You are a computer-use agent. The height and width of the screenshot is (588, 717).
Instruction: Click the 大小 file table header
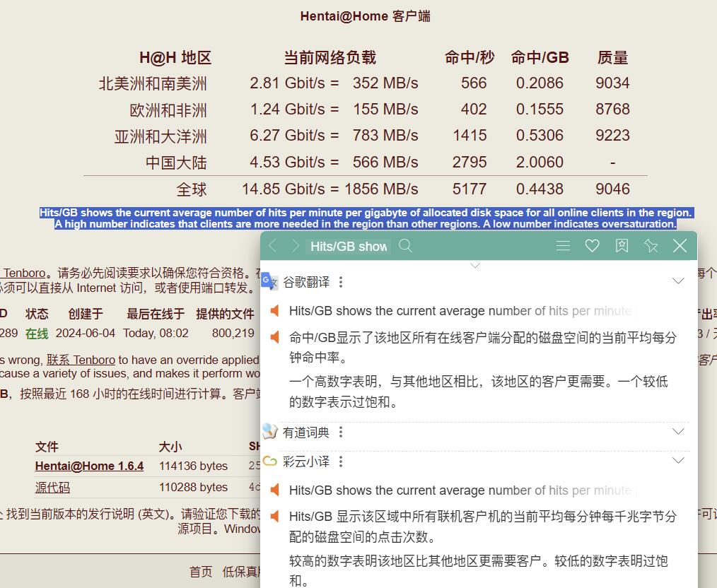pos(170,447)
